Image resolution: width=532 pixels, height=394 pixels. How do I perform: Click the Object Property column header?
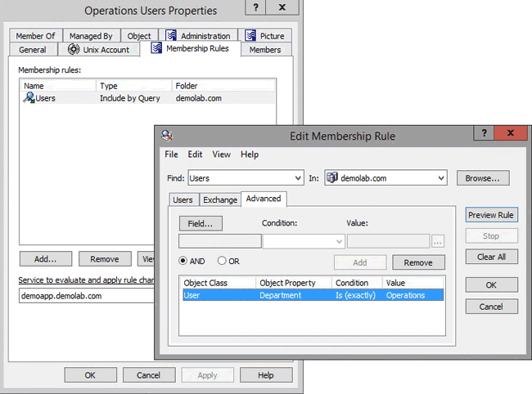tap(294, 283)
